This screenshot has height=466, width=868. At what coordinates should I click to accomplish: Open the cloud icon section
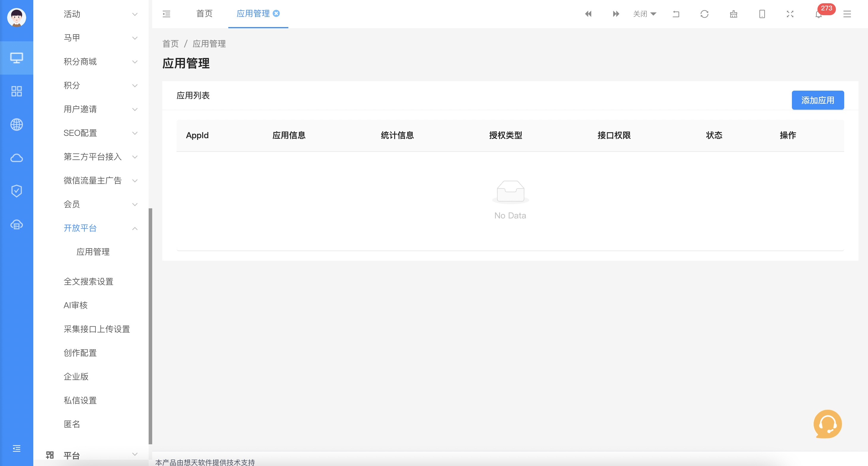point(17,158)
